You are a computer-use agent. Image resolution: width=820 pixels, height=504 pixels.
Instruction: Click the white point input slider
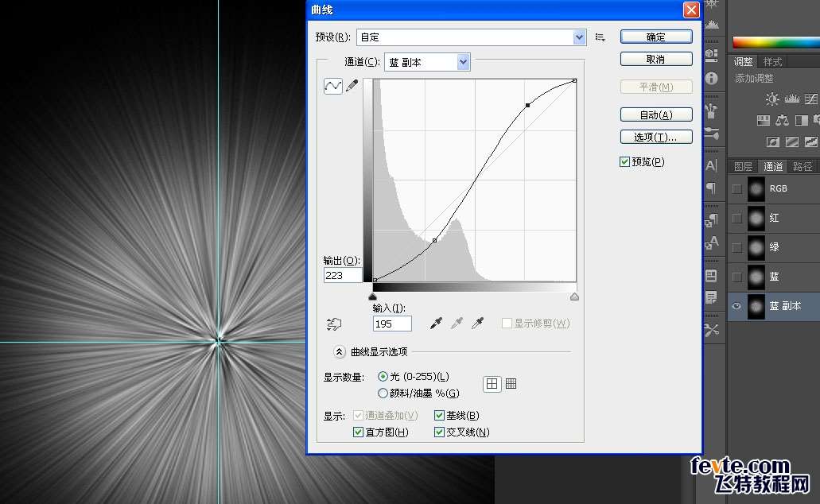[574, 297]
